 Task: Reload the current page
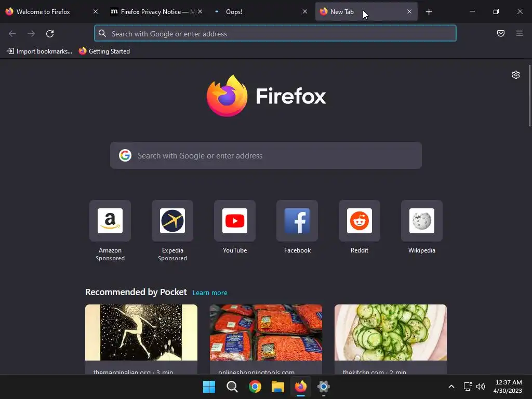tap(50, 34)
